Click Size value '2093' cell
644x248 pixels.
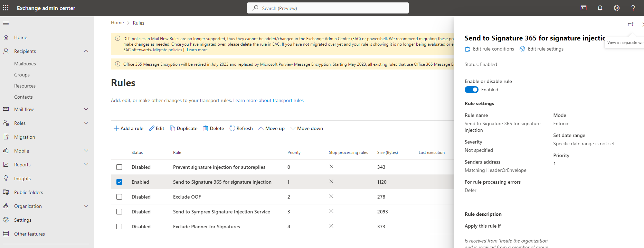(x=382, y=212)
